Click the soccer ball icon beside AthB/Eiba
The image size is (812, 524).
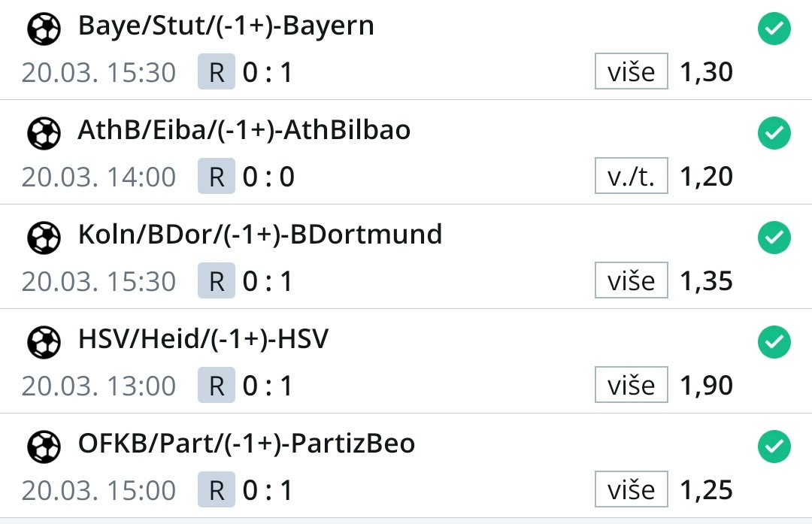tap(44, 134)
